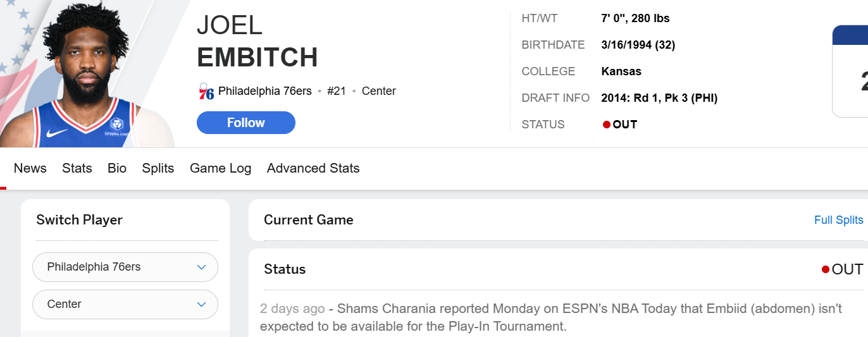Select the Bio tab
868x337 pixels.
click(117, 168)
